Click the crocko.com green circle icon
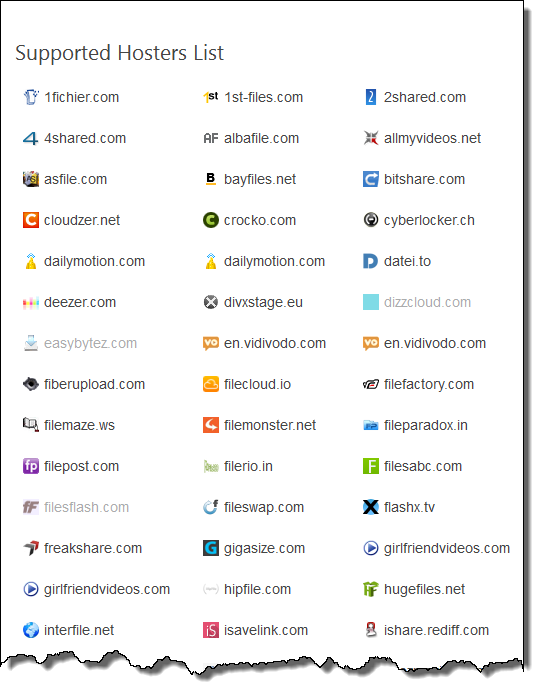539x695 pixels. coord(211,220)
